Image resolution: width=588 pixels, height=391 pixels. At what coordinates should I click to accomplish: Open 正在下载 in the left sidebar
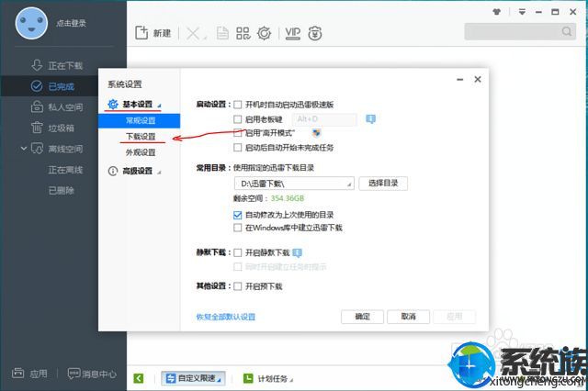[65, 65]
